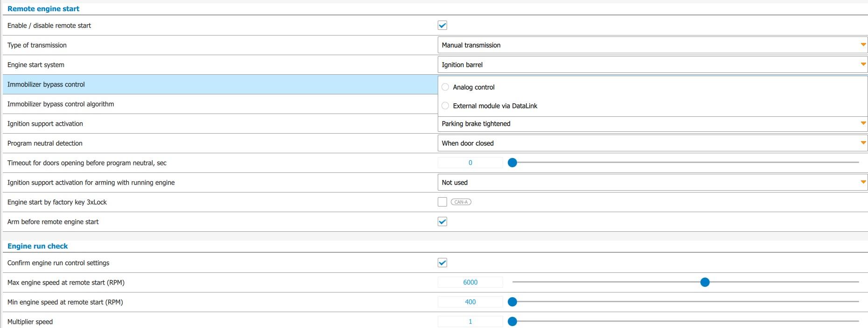Click the Min engine speed value field
Viewport: 868px width, 328px height.
tap(470, 302)
